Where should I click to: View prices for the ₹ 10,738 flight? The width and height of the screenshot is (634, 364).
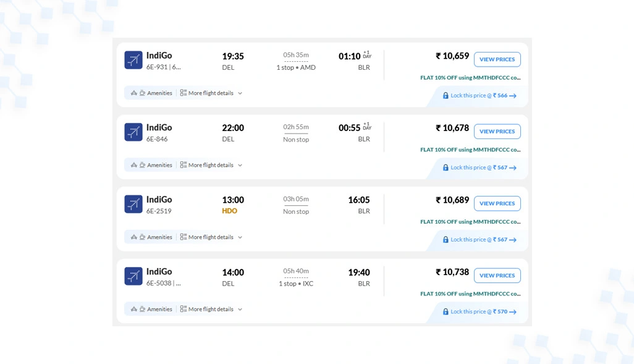click(497, 276)
